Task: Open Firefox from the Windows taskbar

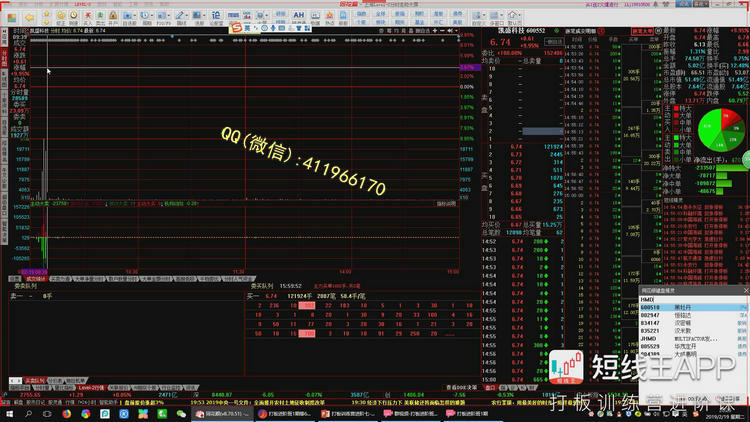Action: click(x=66, y=414)
